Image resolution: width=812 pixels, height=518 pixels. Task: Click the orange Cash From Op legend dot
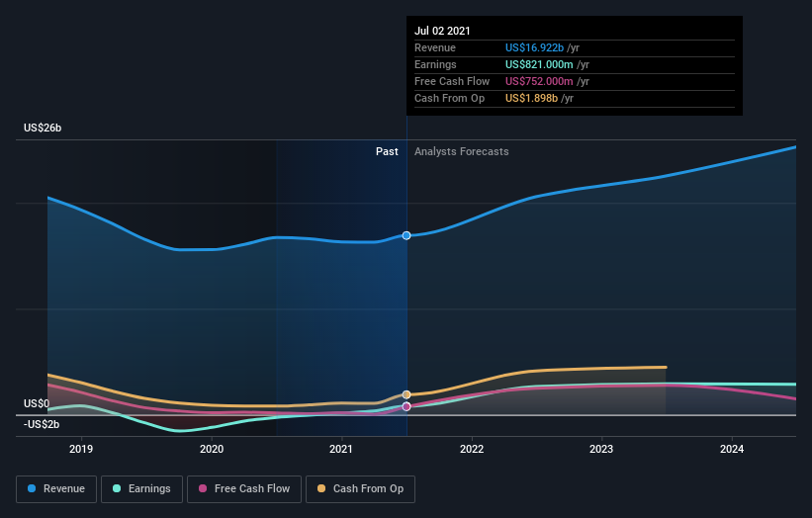tap(321, 488)
